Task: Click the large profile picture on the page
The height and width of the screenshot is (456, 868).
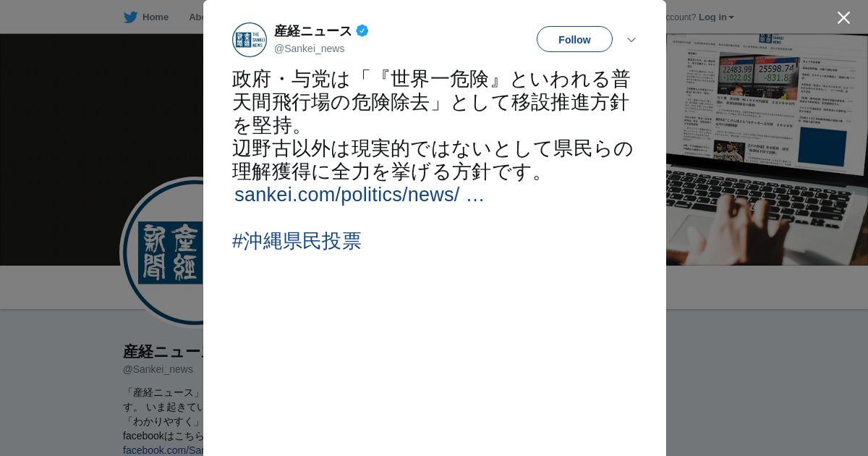Action: [x=162, y=252]
